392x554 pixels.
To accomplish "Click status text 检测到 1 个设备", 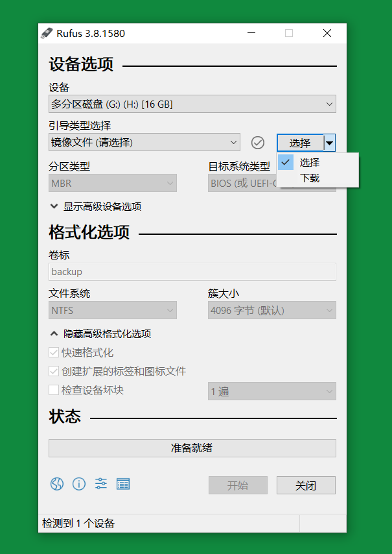I will click(x=78, y=524).
